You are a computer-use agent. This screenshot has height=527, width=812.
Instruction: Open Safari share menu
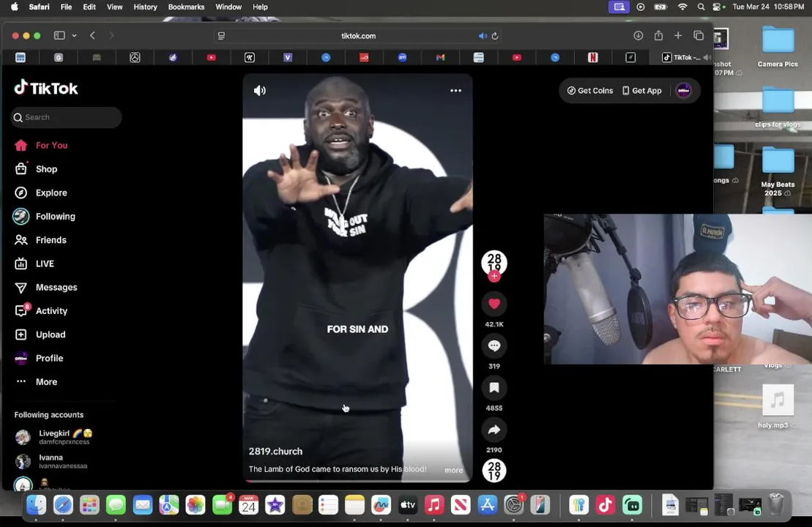point(658,35)
